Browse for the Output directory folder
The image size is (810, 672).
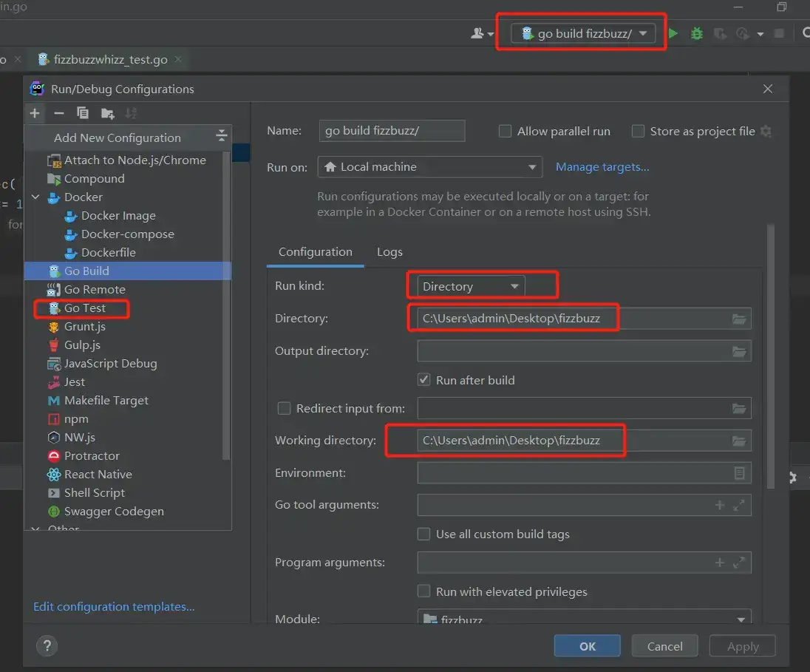point(739,351)
